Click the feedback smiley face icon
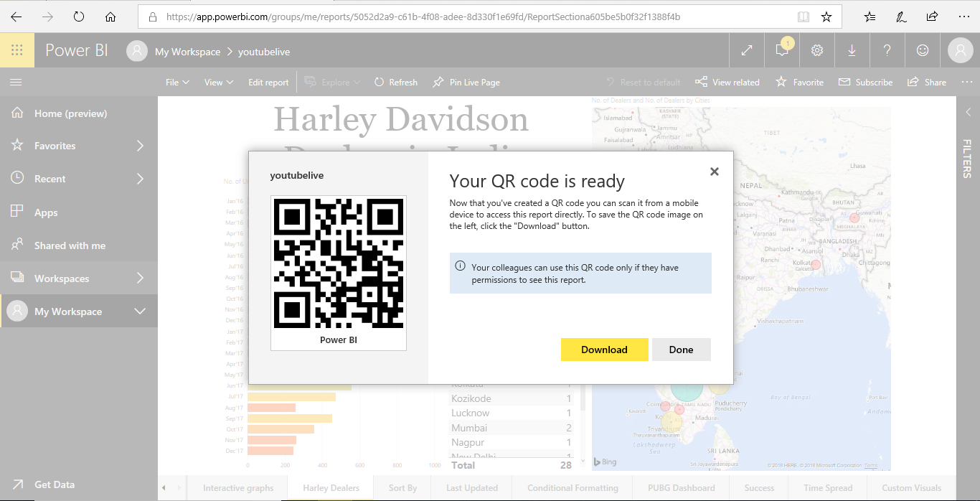Viewport: 980px width, 501px height. tap(923, 50)
